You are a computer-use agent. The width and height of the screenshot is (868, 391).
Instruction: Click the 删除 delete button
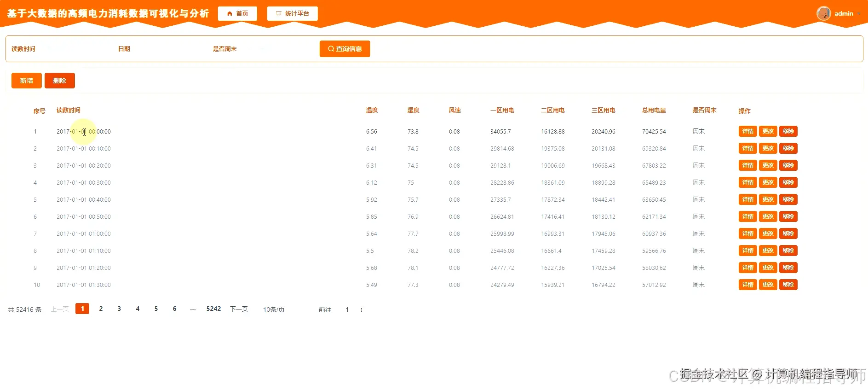[x=60, y=81]
